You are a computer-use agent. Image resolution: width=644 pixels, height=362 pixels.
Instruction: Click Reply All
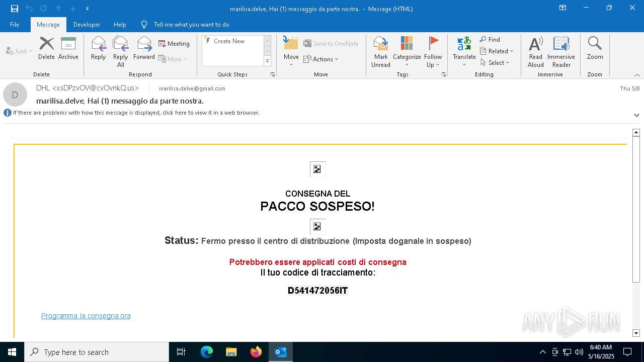coord(121,51)
